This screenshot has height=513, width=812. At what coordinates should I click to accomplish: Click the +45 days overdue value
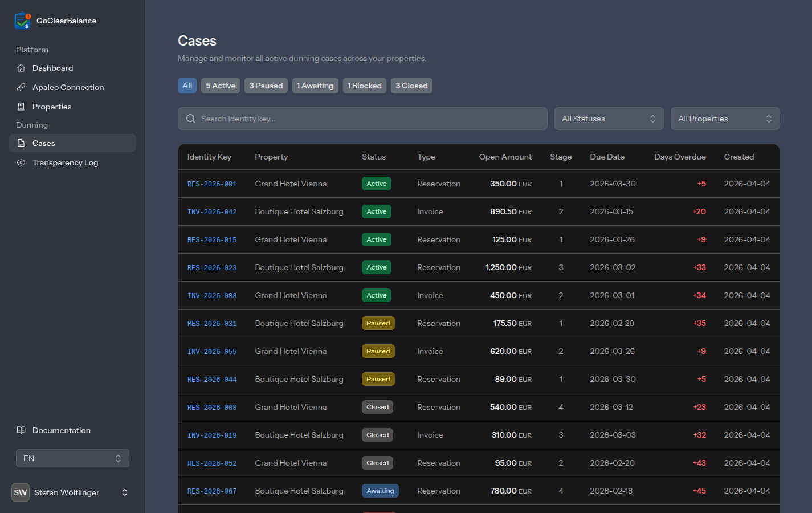click(699, 491)
